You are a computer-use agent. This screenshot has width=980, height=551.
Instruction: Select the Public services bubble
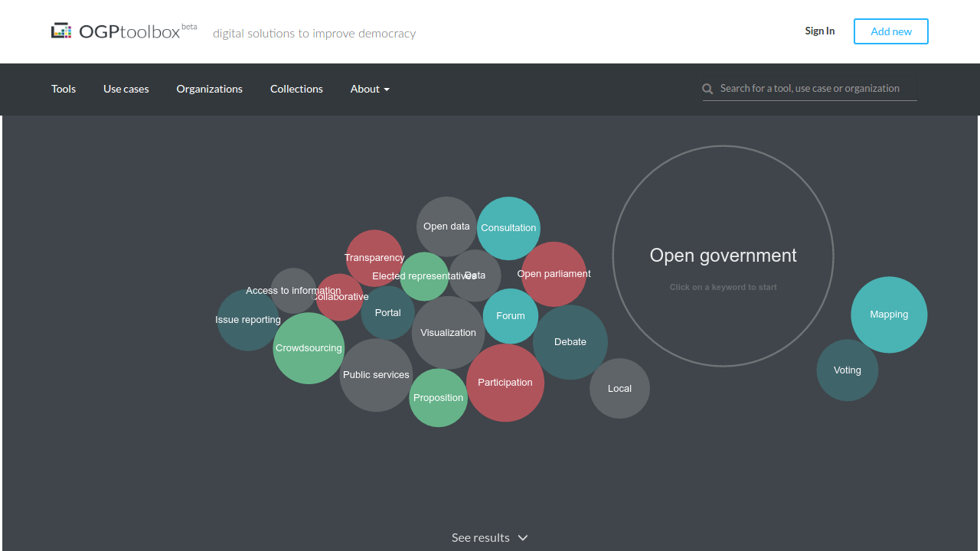click(376, 375)
